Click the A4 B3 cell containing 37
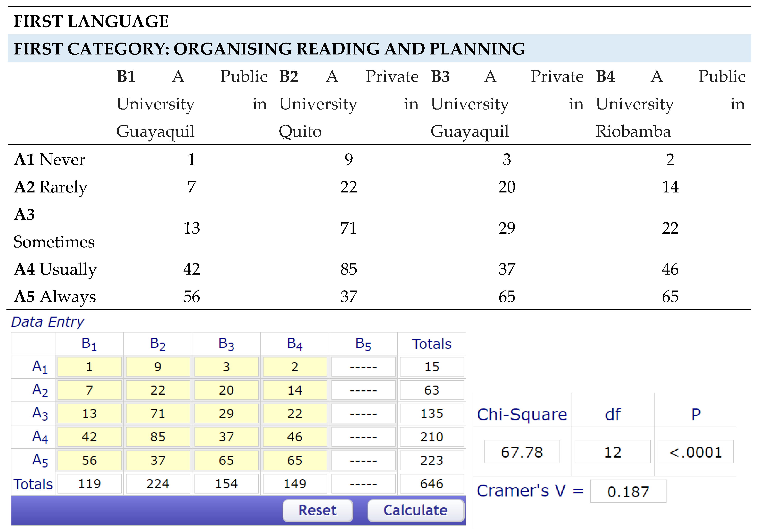This screenshot has width=759, height=532. click(x=226, y=437)
